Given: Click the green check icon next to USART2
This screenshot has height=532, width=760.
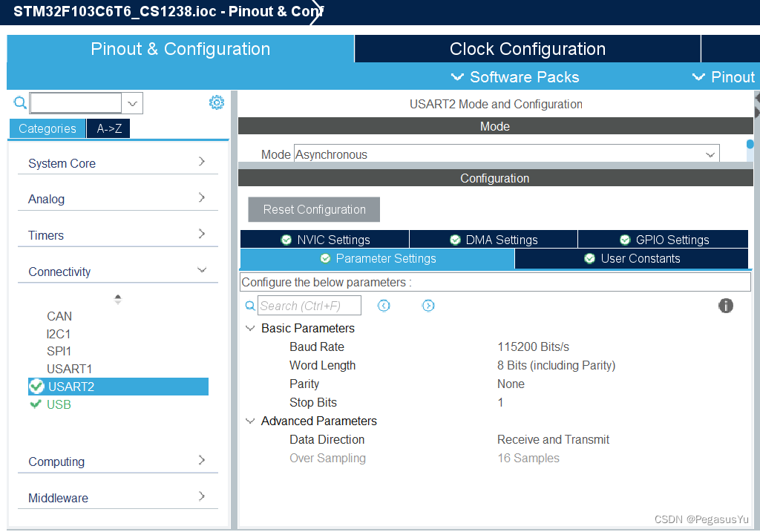Looking at the screenshot, I should [36, 386].
